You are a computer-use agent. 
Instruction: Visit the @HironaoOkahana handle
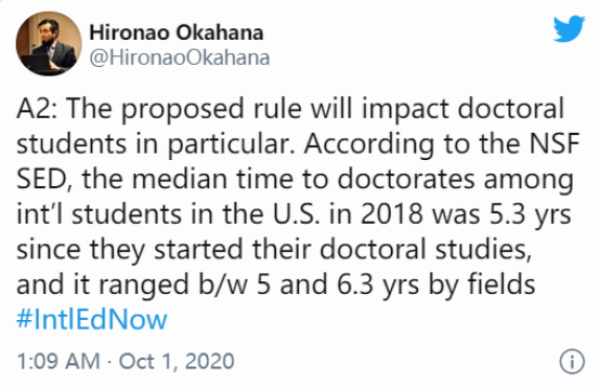pos(179,58)
